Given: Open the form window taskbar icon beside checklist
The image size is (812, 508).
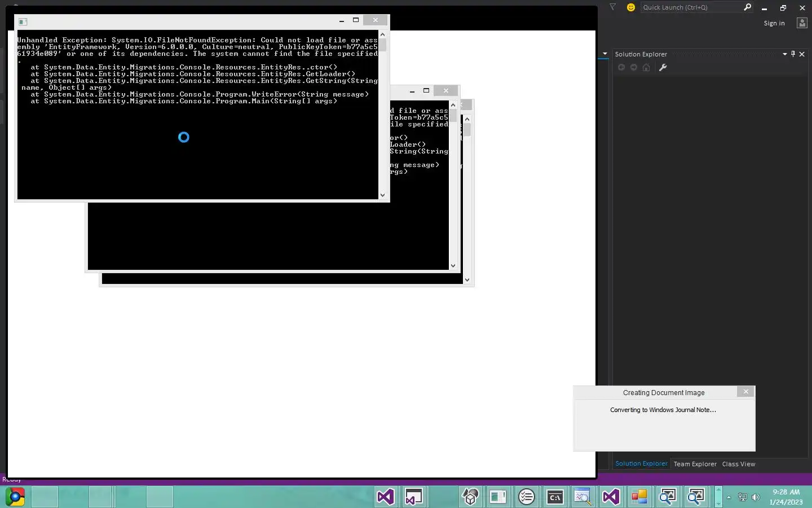Looking at the screenshot, I should pyautogui.click(x=498, y=497).
